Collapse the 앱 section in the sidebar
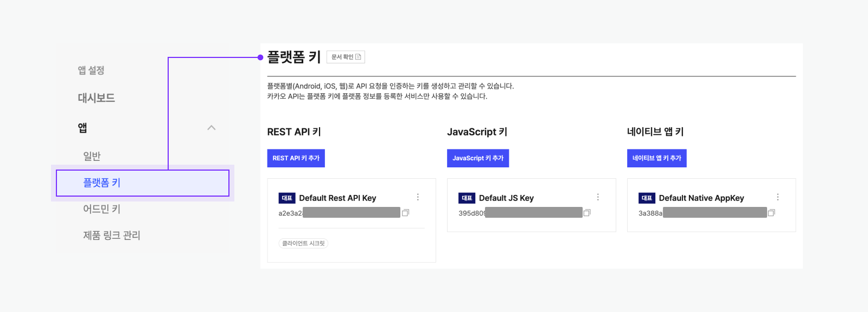The height and width of the screenshot is (312, 868). [x=212, y=127]
